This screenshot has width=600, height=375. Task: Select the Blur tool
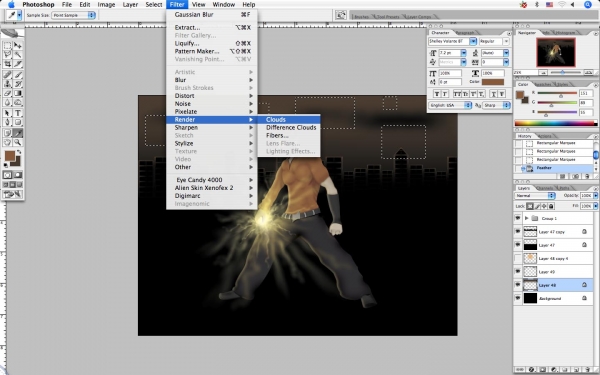7,102
